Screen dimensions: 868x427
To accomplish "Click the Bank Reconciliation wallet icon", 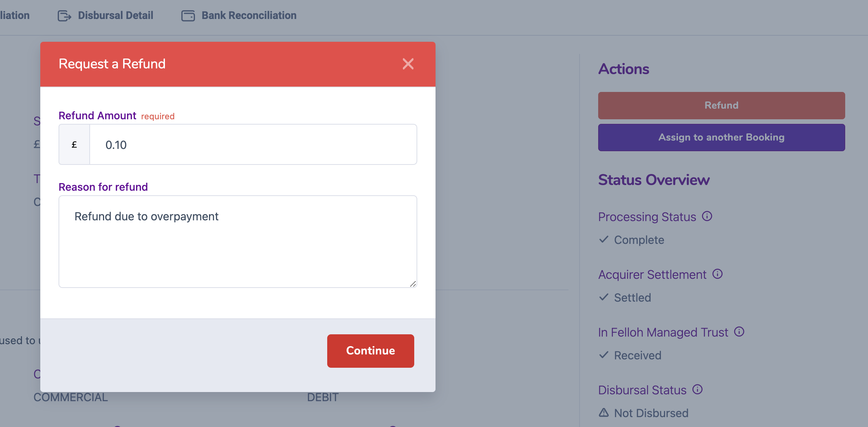I will [188, 16].
